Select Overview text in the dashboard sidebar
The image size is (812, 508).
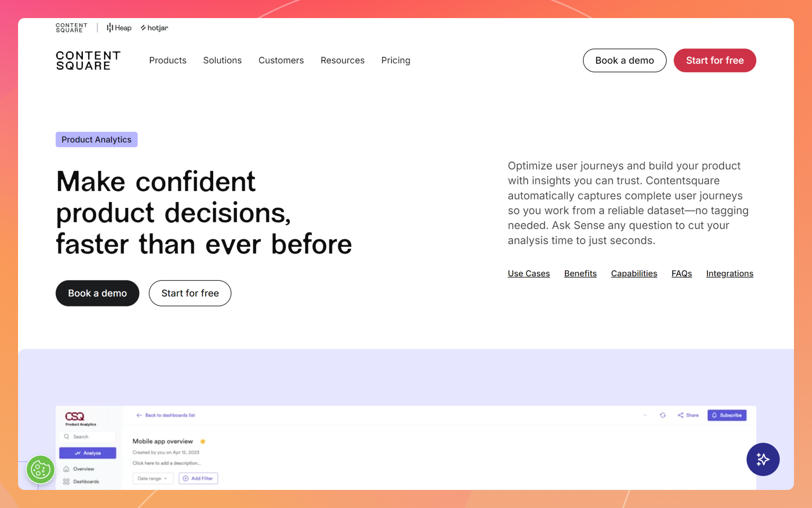pyautogui.click(x=83, y=469)
